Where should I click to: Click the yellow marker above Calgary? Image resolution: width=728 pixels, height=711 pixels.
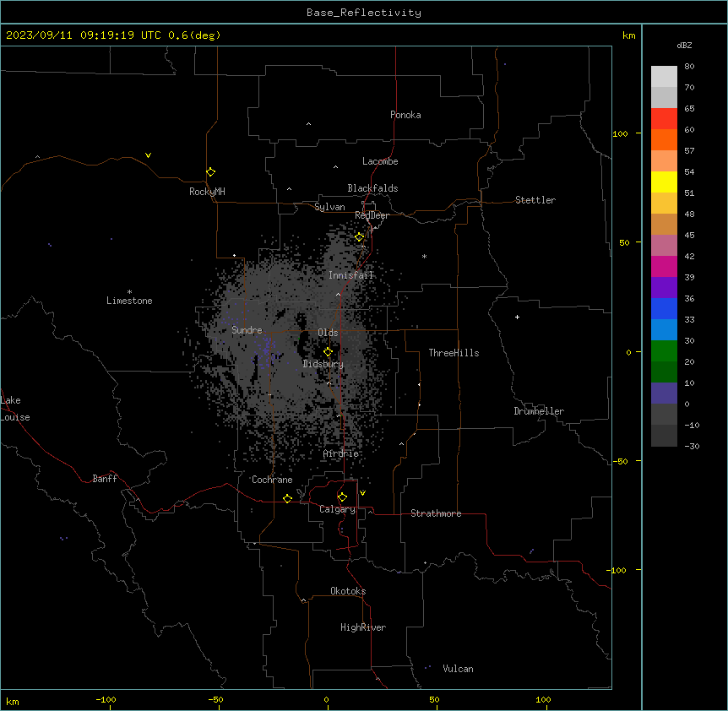click(342, 497)
